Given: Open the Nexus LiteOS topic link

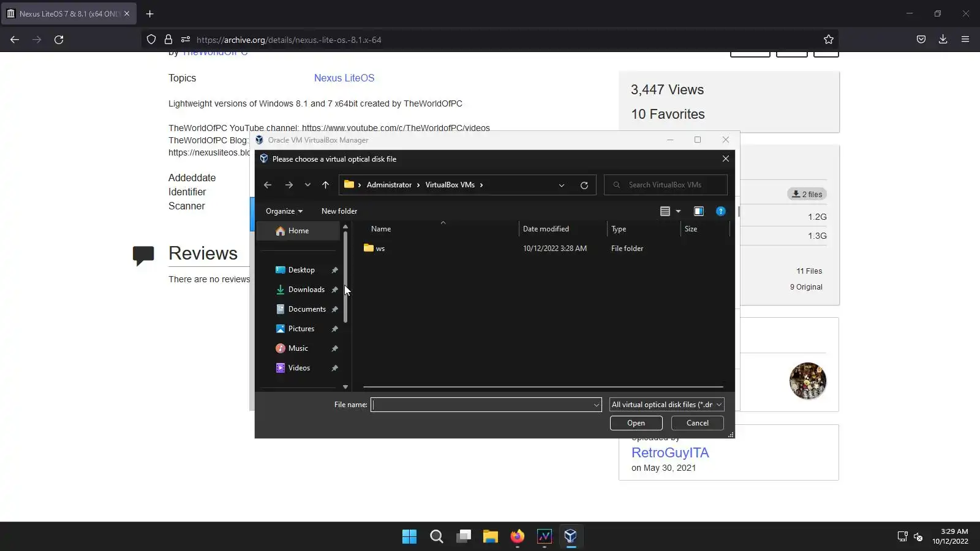Looking at the screenshot, I should 344,78.
